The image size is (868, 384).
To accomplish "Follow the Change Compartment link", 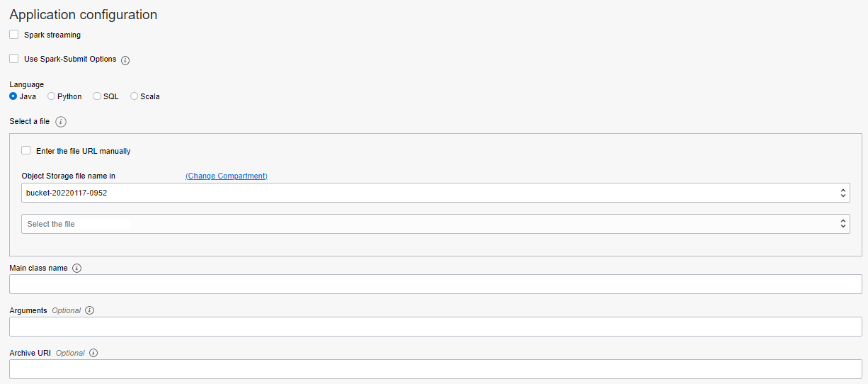I will 227,176.
